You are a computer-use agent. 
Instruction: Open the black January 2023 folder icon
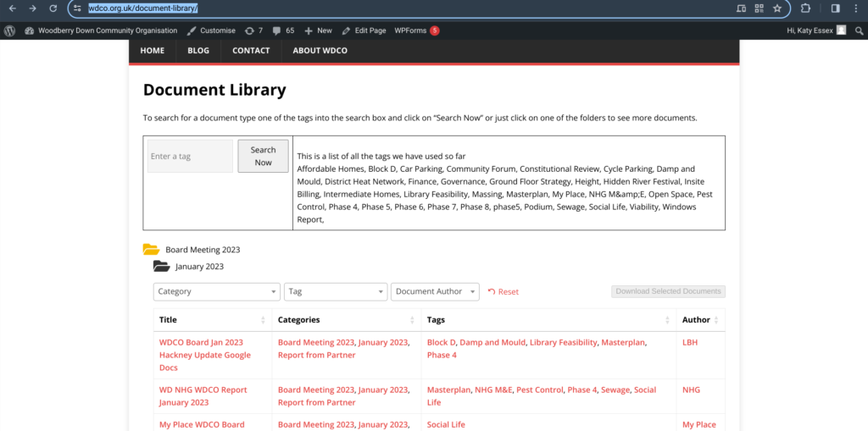pos(161,267)
